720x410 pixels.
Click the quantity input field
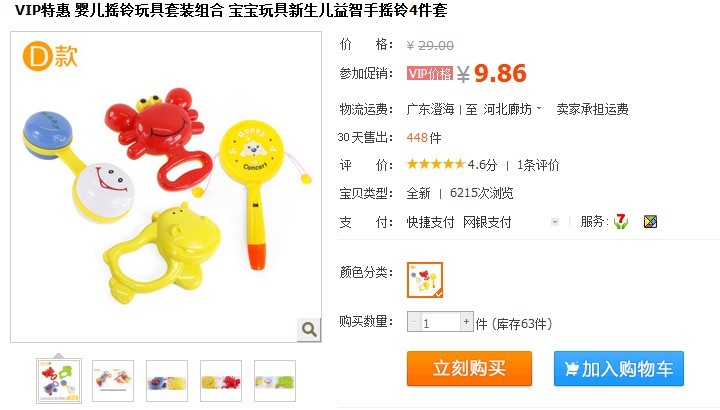coord(440,322)
